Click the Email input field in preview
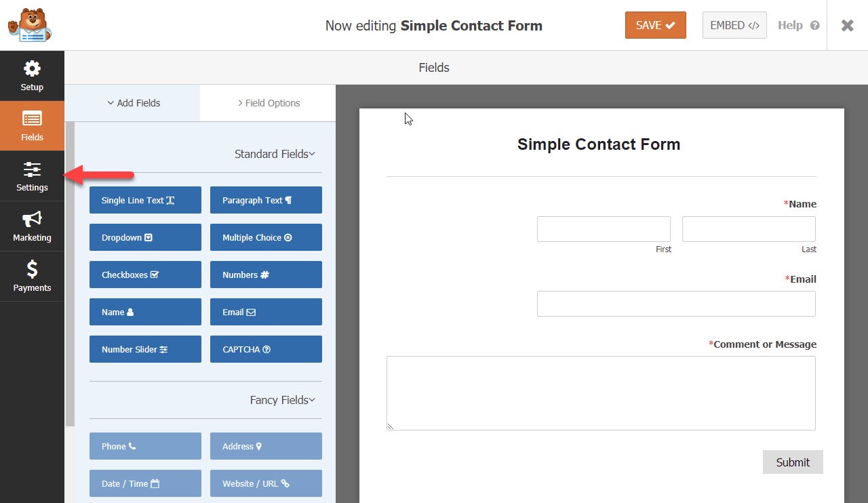This screenshot has height=503, width=868. pos(675,304)
